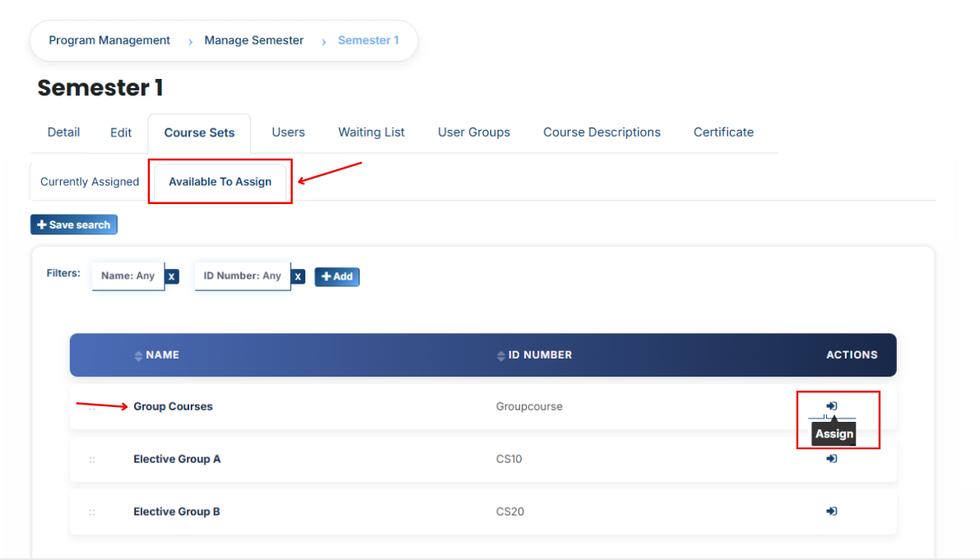Click the Actions column header
Viewport: 980px width, 560px height.
click(x=852, y=354)
